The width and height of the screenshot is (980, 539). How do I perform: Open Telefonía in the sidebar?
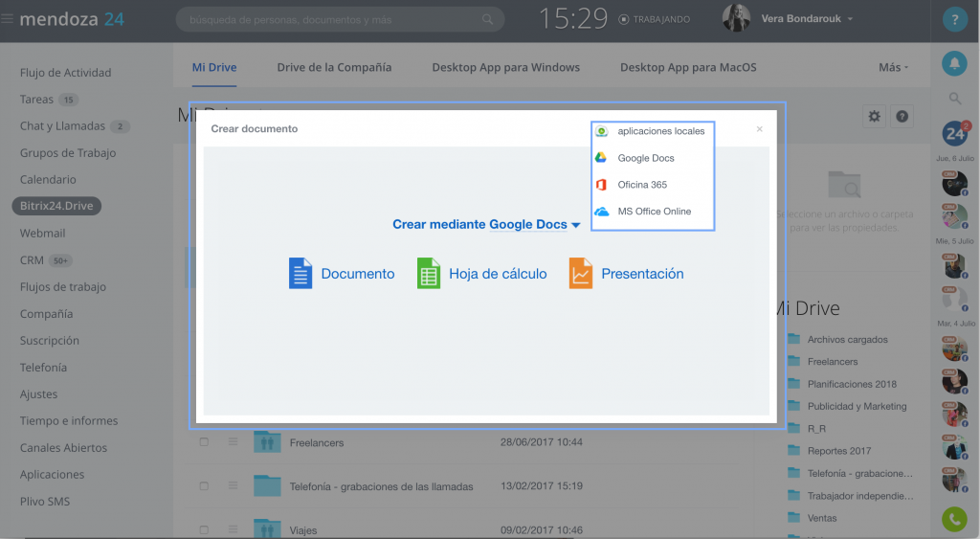coord(43,368)
